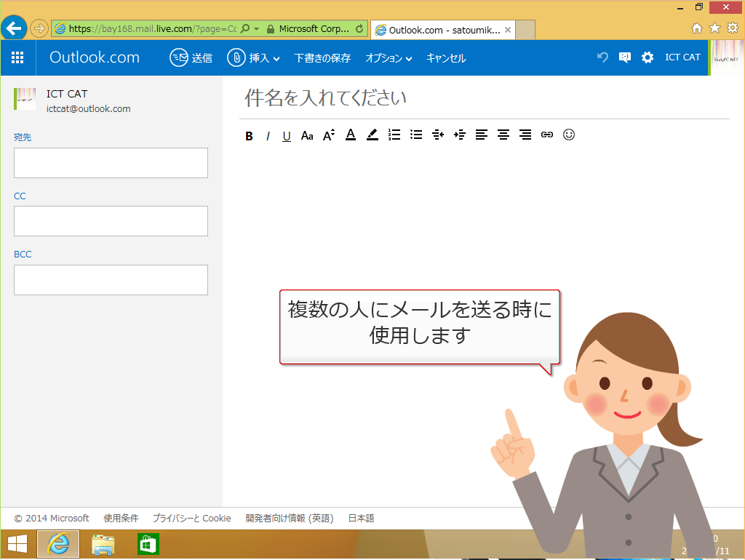Viewport: 745px width, 560px height.
Task: Open the プライバシーと Cookie link
Action: (192, 518)
